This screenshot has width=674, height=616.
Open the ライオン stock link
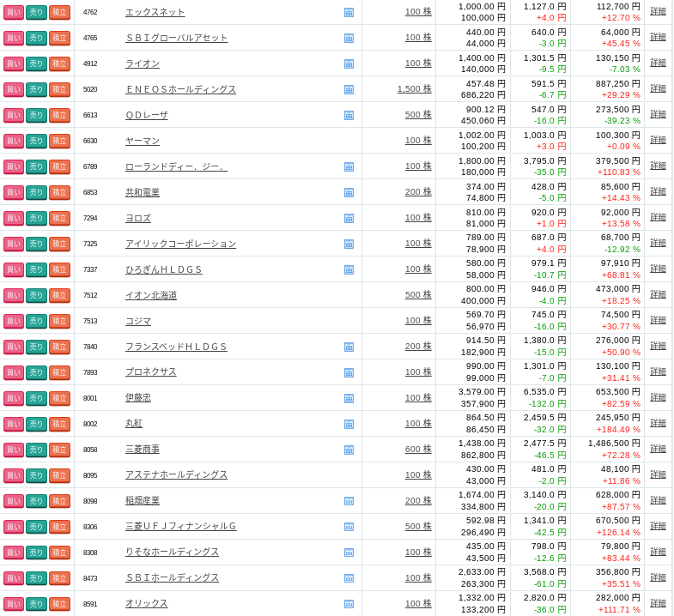pyautogui.click(x=143, y=64)
